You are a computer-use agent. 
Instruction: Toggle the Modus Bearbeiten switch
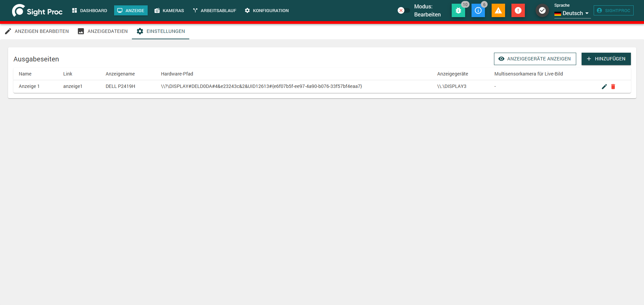point(403,10)
